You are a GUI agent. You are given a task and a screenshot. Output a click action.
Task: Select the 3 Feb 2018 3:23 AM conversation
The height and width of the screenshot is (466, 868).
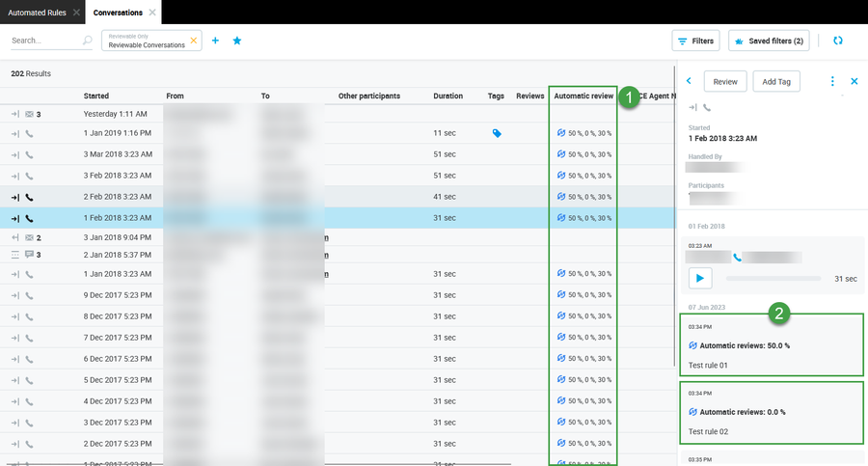pyautogui.click(x=338, y=176)
